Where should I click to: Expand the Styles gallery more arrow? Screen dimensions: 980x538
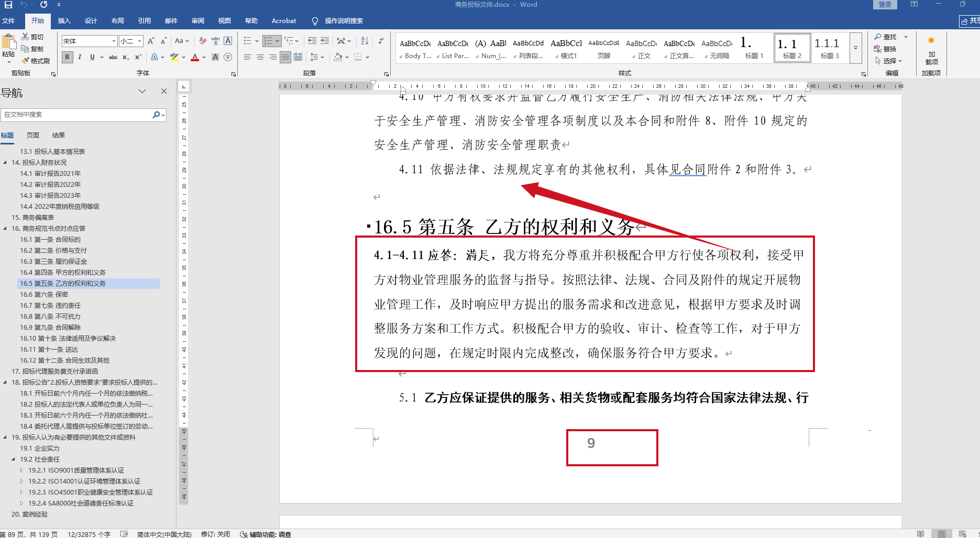tap(855, 48)
